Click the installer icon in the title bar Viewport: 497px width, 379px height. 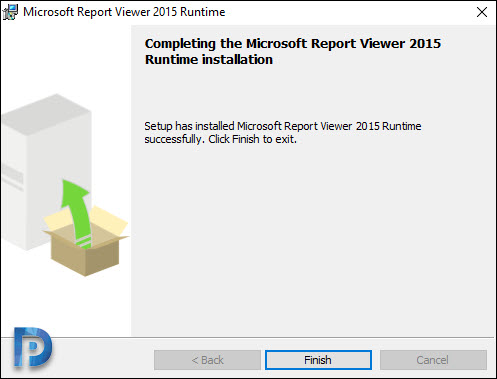click(x=10, y=12)
